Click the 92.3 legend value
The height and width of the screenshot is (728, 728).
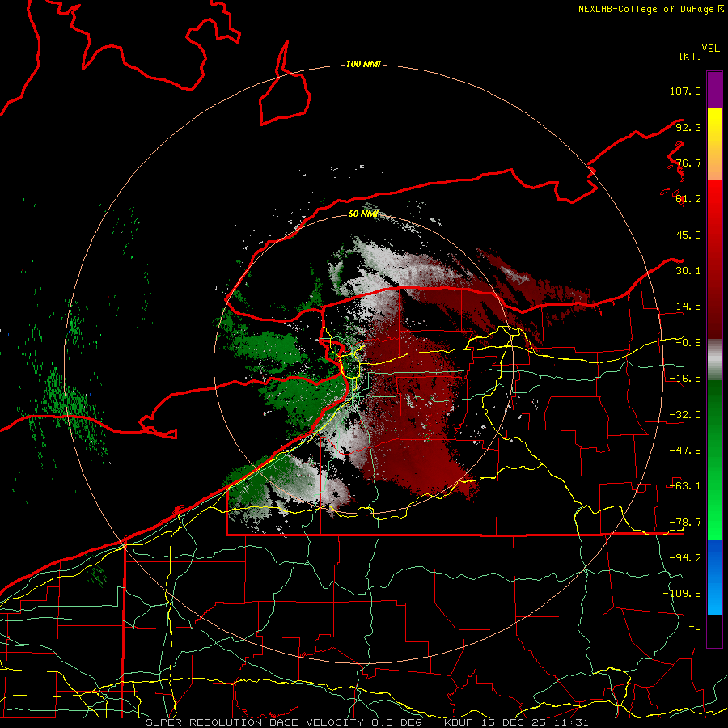click(688, 127)
